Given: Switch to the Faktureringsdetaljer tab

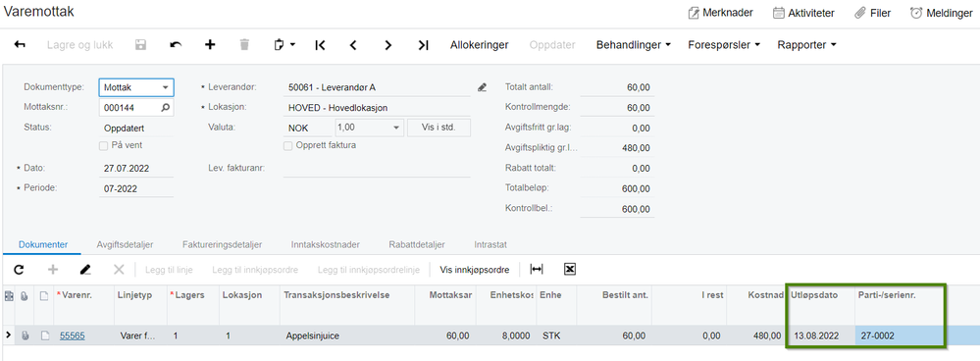Looking at the screenshot, I should [x=222, y=245].
